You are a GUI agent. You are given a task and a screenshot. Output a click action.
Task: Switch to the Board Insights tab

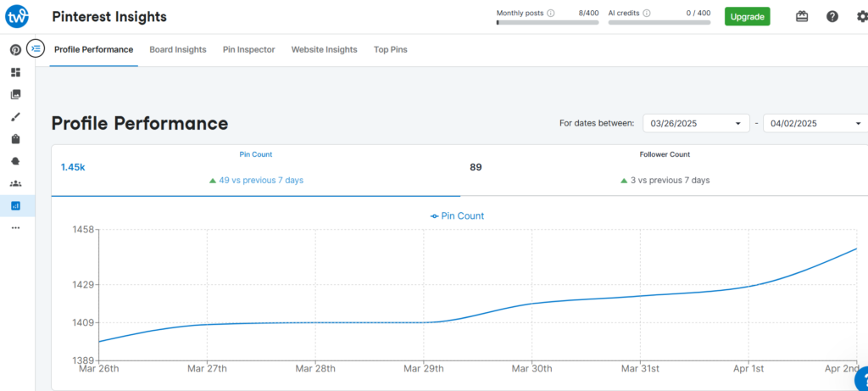coord(178,50)
